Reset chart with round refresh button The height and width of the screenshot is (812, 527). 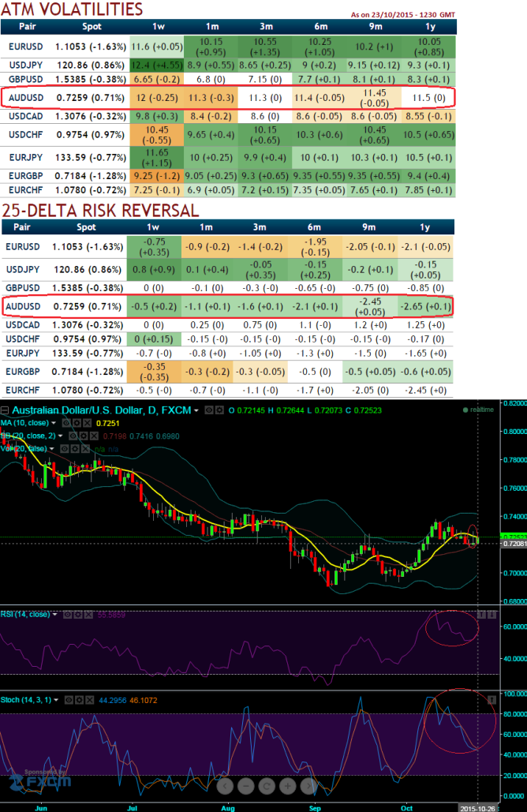[267, 786]
